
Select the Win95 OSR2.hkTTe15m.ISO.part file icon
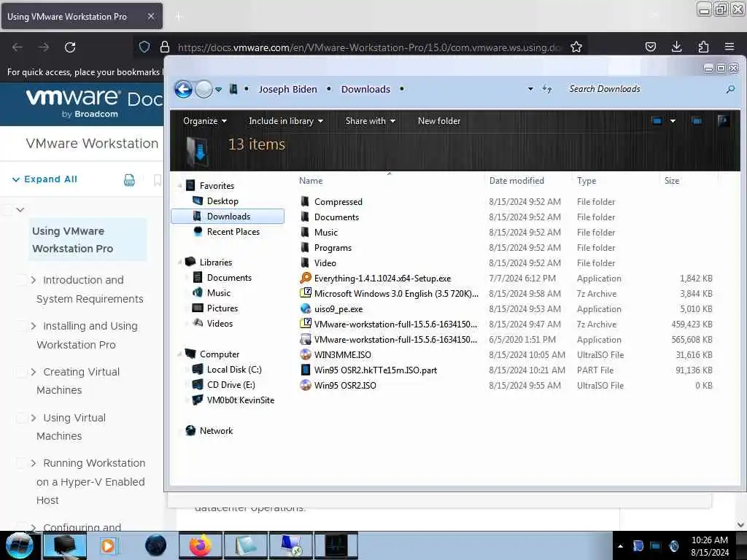[306, 370]
